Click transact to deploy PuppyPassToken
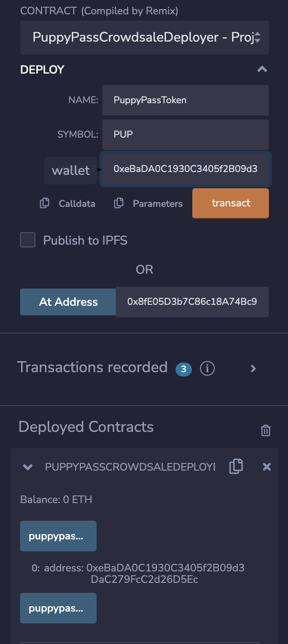The height and width of the screenshot is (644, 288). tap(231, 203)
